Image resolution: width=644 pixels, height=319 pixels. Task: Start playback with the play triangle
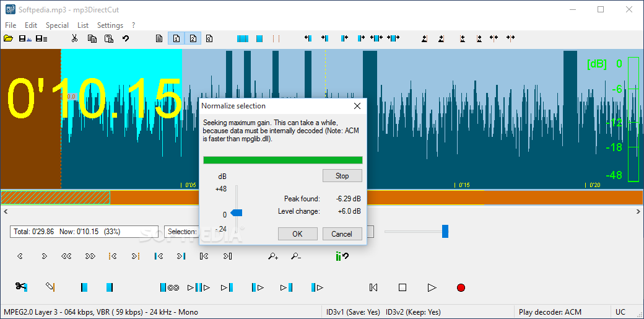(x=432, y=287)
